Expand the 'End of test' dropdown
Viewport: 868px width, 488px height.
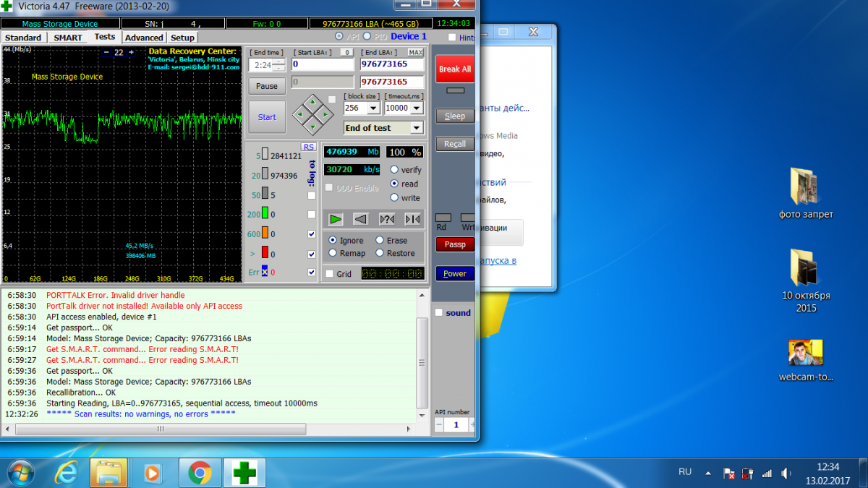[417, 128]
